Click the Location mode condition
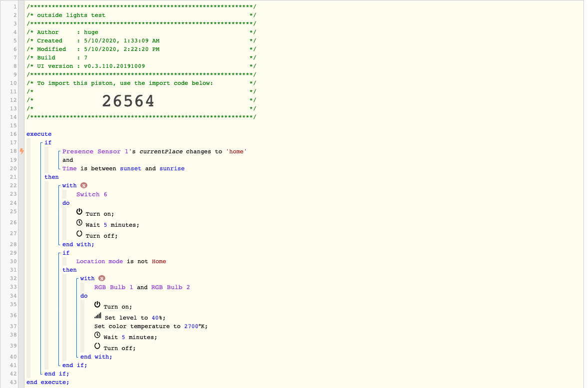This screenshot has height=388, width=588. point(99,262)
